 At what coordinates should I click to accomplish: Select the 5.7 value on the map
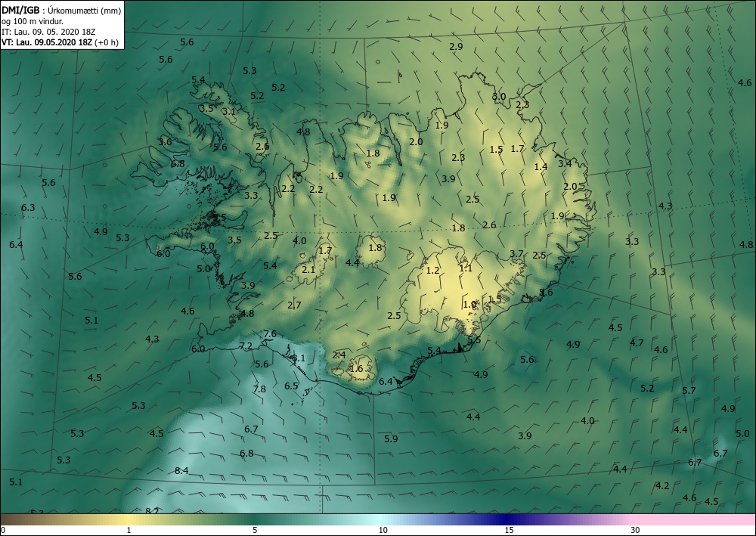(x=689, y=390)
